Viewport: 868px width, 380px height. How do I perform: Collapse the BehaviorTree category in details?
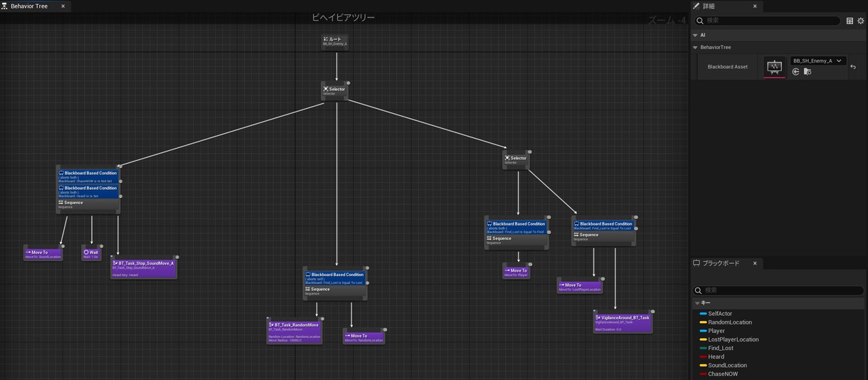point(695,48)
